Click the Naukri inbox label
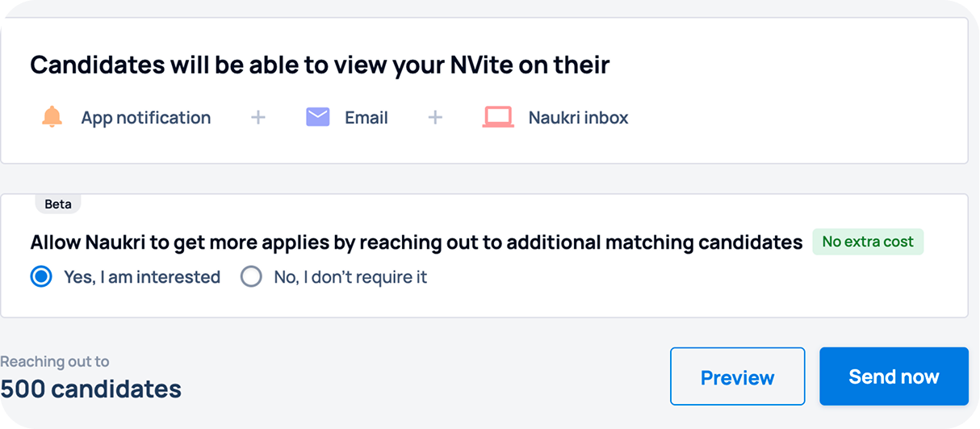The image size is (980, 429). pos(578,118)
